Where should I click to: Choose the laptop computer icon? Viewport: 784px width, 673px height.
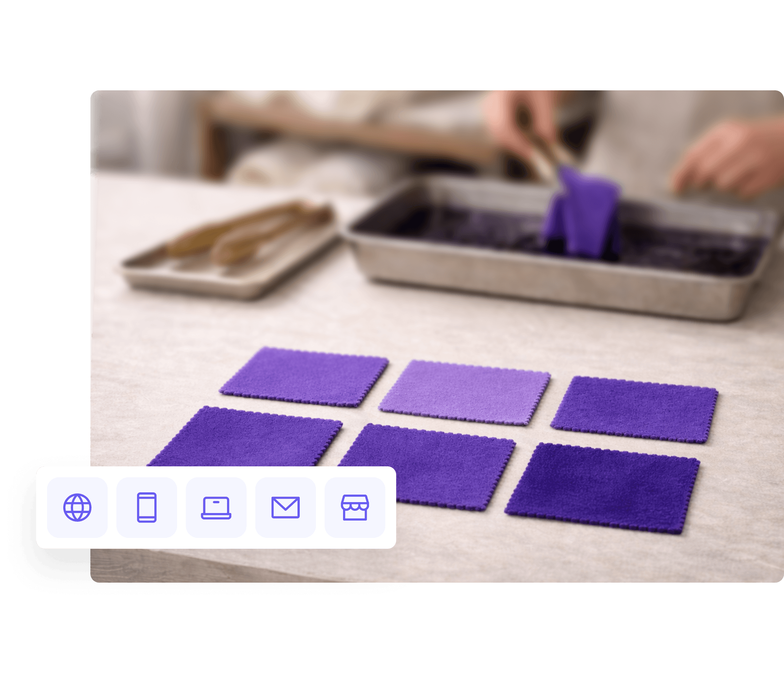point(216,507)
